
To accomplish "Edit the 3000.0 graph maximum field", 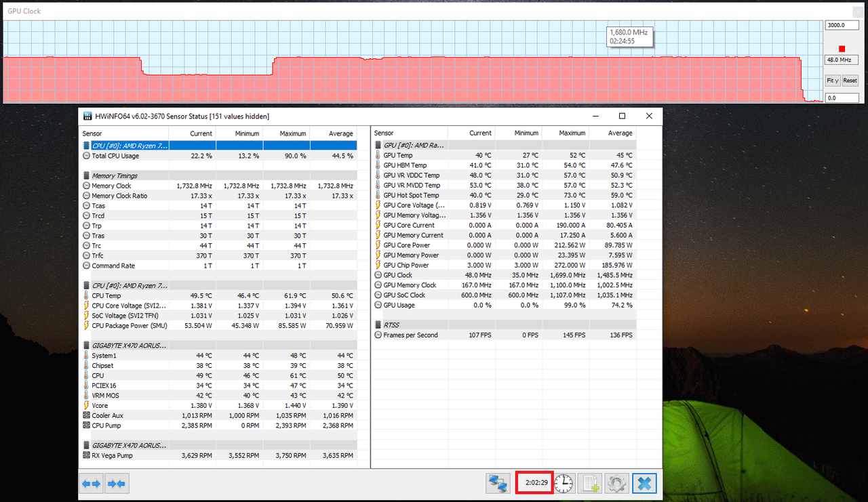I will tap(842, 25).
